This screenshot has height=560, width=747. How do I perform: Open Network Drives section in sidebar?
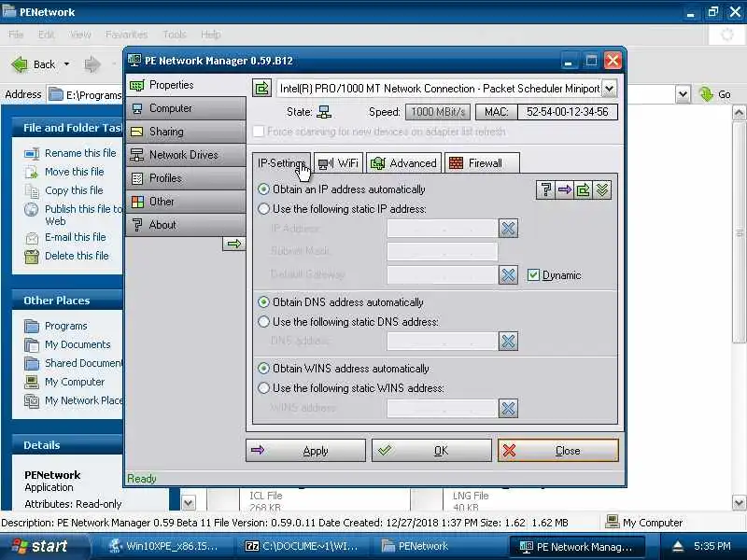[x=186, y=155]
